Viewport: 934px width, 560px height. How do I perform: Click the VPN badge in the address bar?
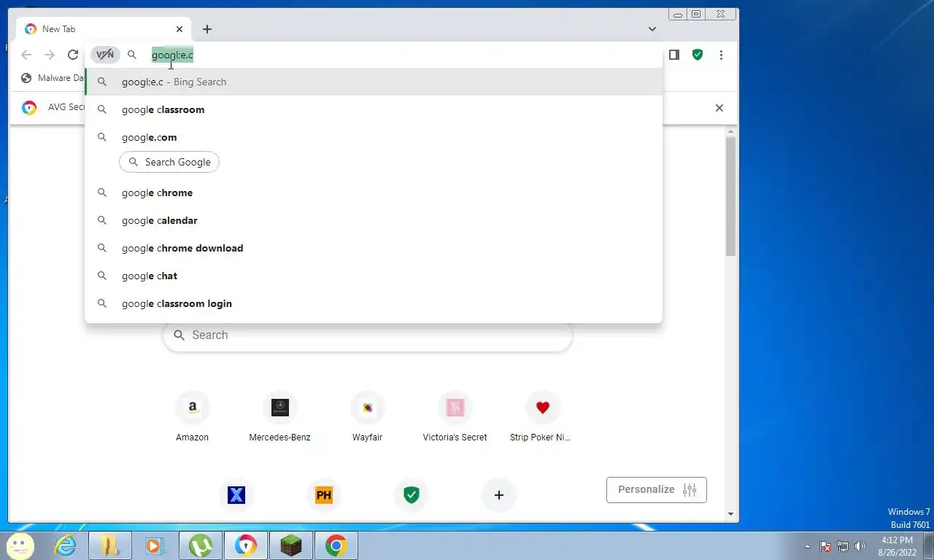105,55
